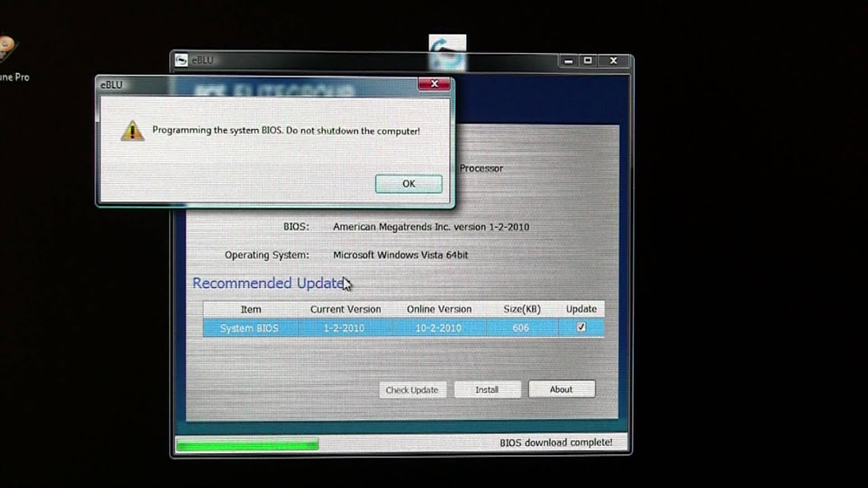Click the Online Version column header
This screenshot has width=868, height=488.
pyautogui.click(x=439, y=309)
